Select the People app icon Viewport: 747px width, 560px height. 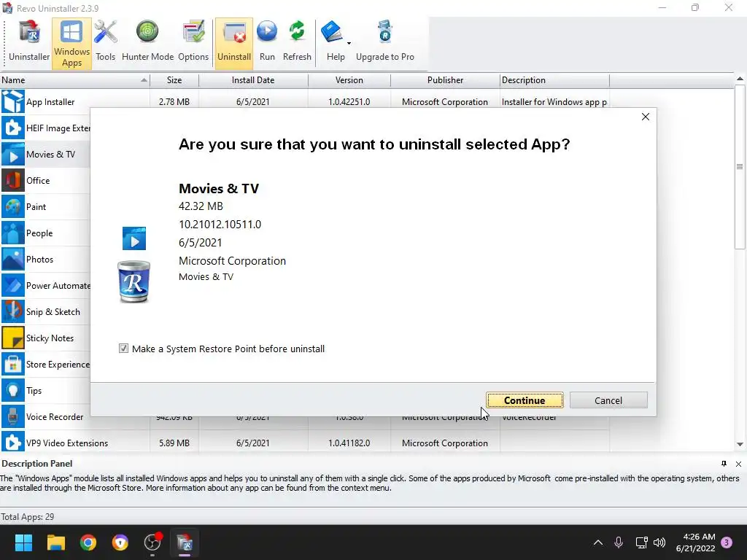pyautogui.click(x=13, y=233)
